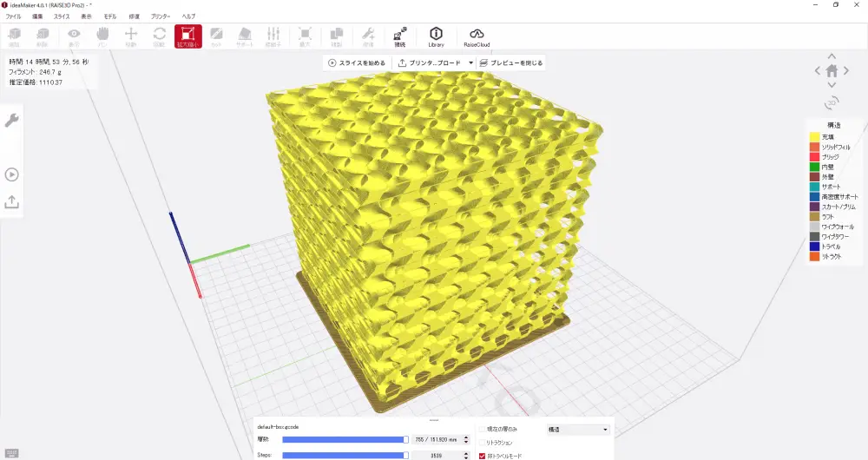Open the スライス menu

(62, 16)
